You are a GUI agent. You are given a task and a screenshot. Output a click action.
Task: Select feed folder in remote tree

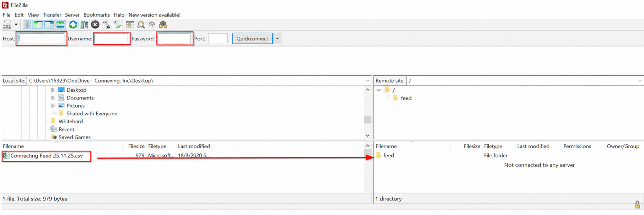pos(406,98)
